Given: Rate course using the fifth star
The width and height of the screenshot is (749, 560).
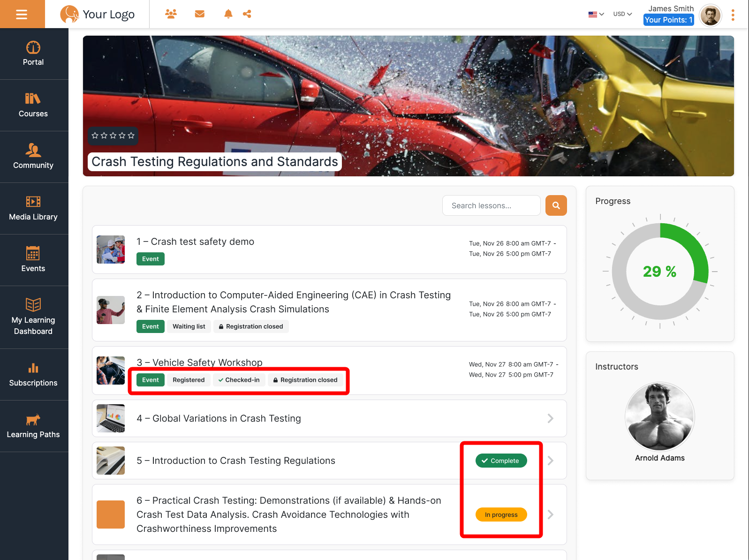Looking at the screenshot, I should coord(131,136).
